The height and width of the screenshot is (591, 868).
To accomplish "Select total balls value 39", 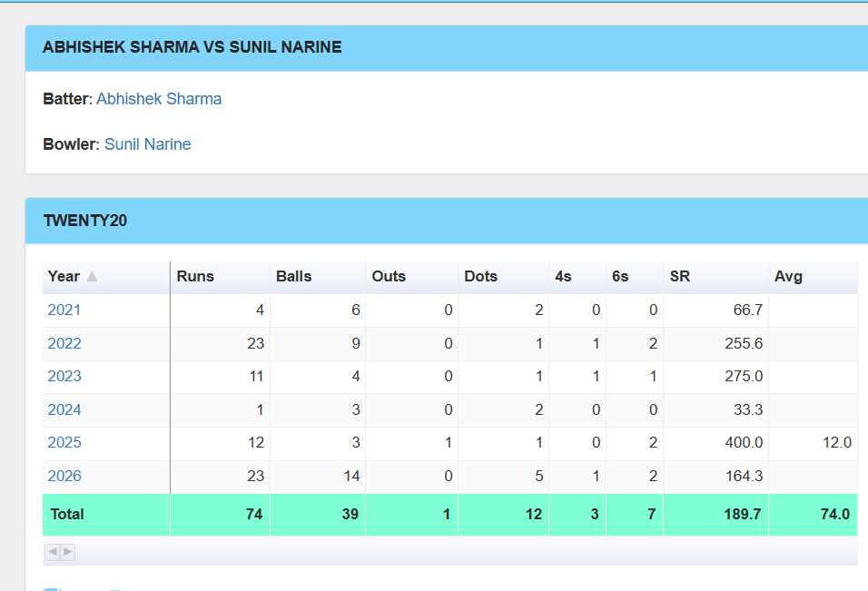I will pos(350,515).
